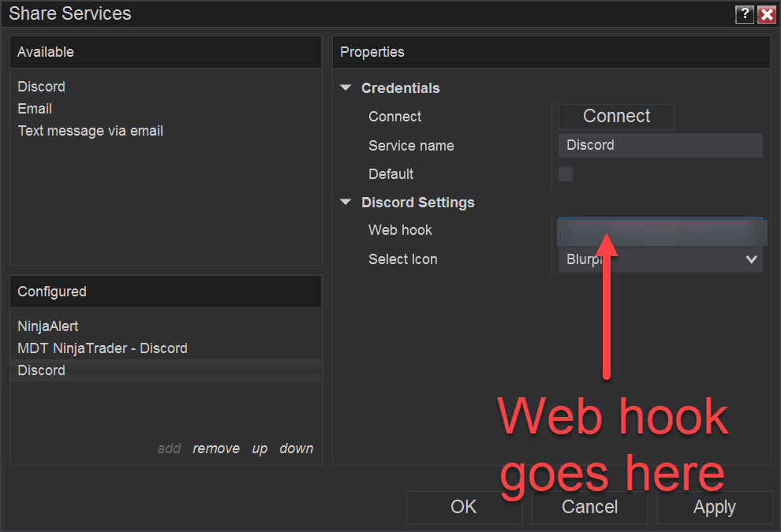The width and height of the screenshot is (781, 532).
Task: Select Discord in the Configured list
Action: [166, 370]
